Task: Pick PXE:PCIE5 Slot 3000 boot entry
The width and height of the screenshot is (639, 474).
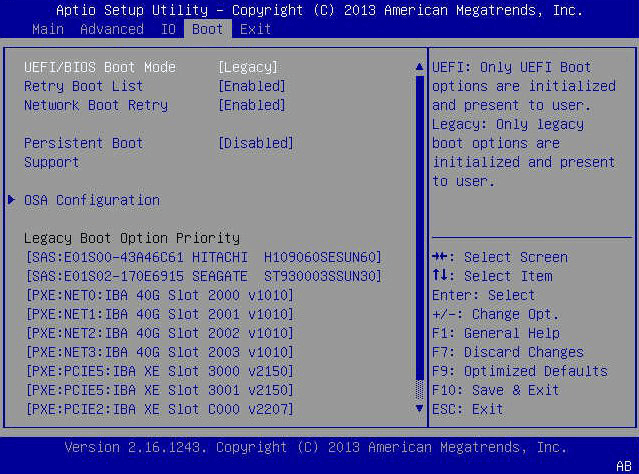Action: (x=159, y=371)
